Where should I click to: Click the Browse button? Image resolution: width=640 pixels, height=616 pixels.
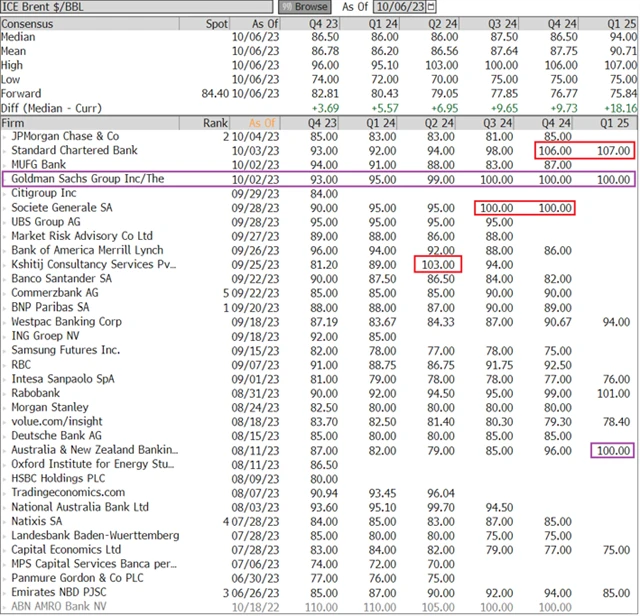pyautogui.click(x=305, y=6)
